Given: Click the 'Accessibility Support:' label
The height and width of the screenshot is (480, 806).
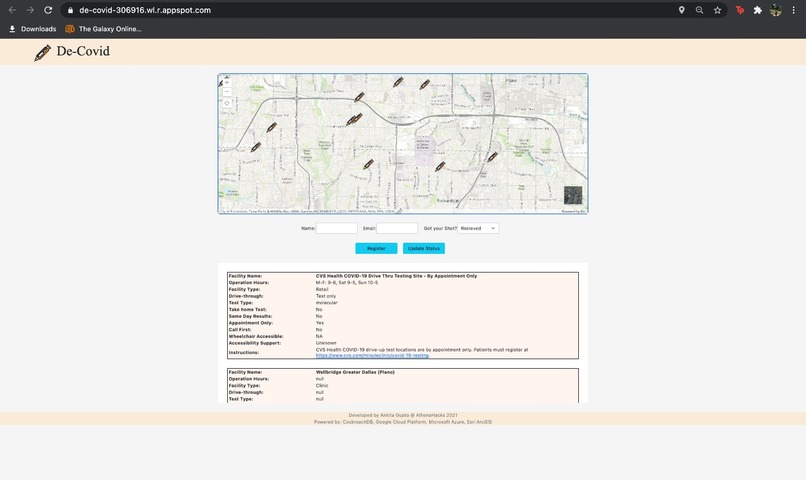Looking at the screenshot, I should [x=255, y=343].
